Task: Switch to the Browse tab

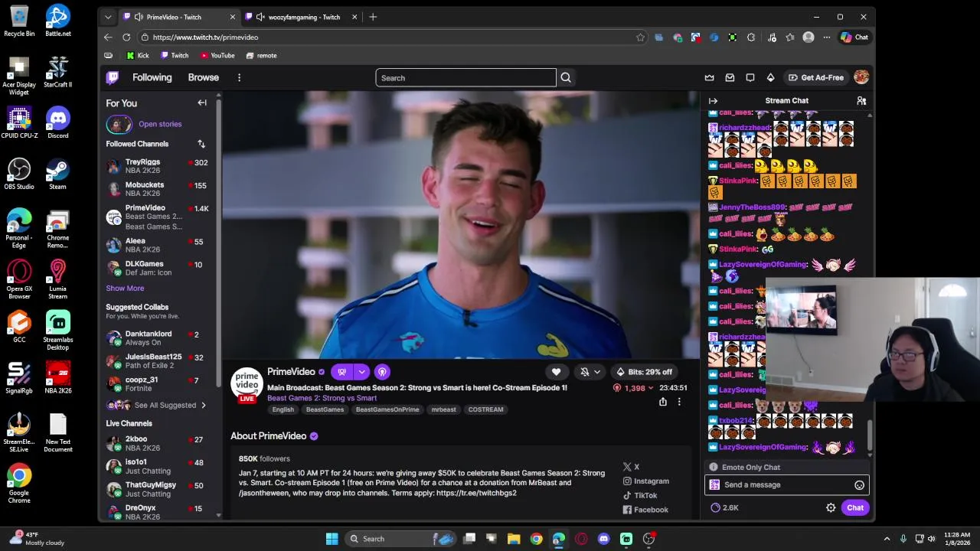Action: [204, 77]
